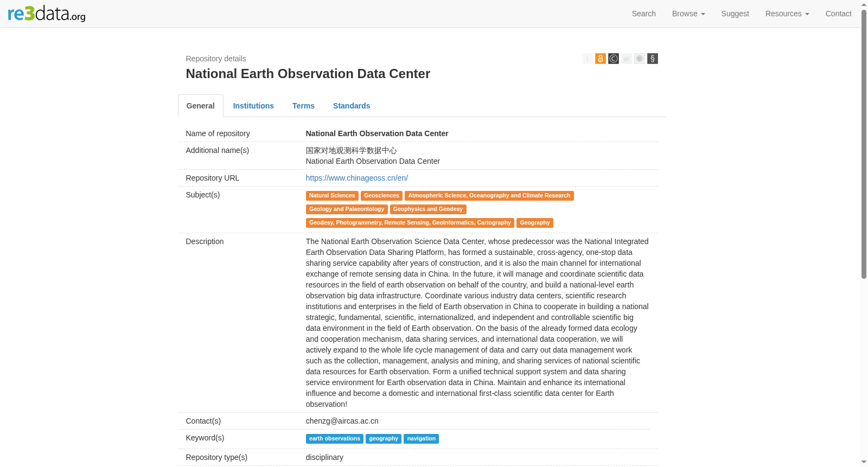
Task: Expand the Resources dropdown menu
Action: (787, 14)
